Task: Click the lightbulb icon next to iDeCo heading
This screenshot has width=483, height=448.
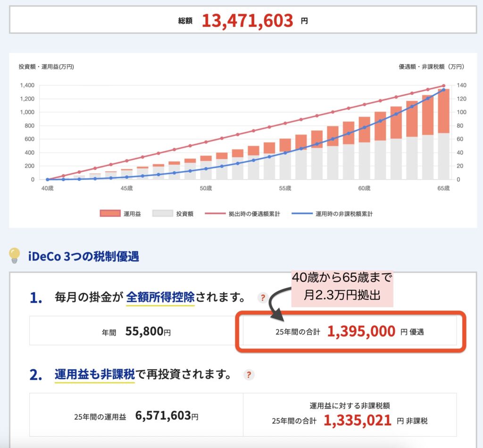Action: (x=15, y=255)
